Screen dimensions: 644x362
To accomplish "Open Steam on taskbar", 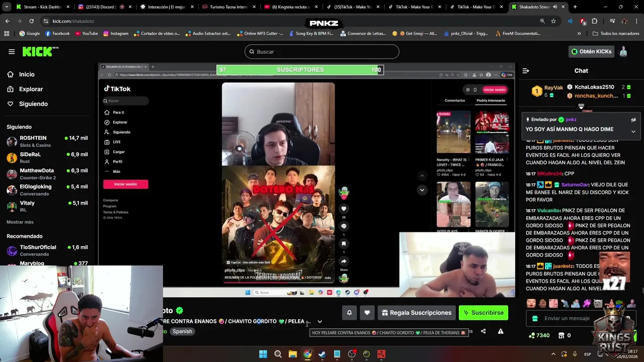I will (x=322, y=354).
